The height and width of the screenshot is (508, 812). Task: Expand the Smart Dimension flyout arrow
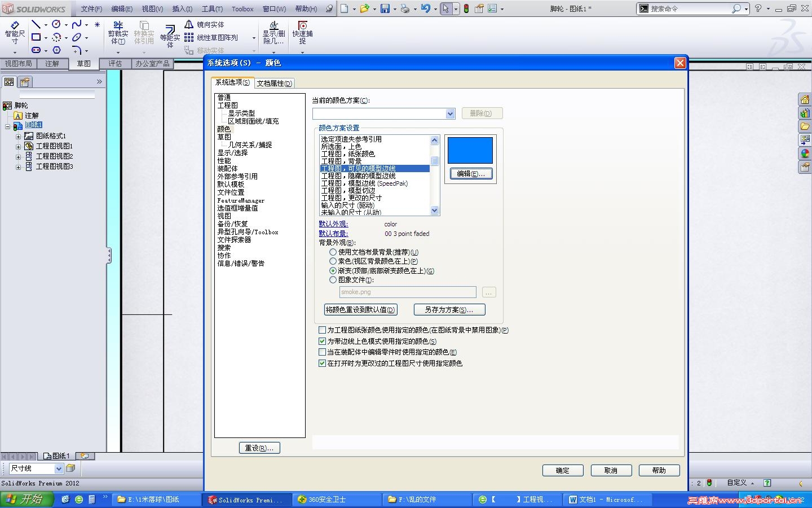click(x=15, y=52)
